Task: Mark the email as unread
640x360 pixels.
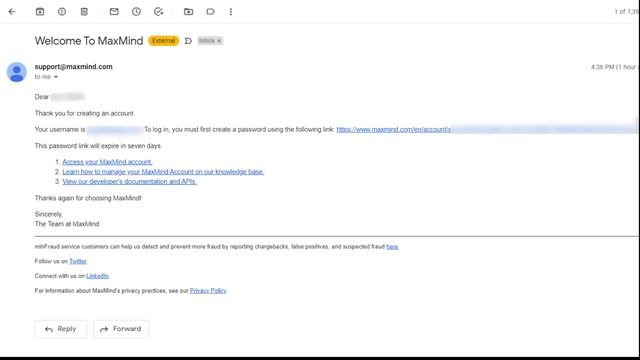Action: pos(114,12)
